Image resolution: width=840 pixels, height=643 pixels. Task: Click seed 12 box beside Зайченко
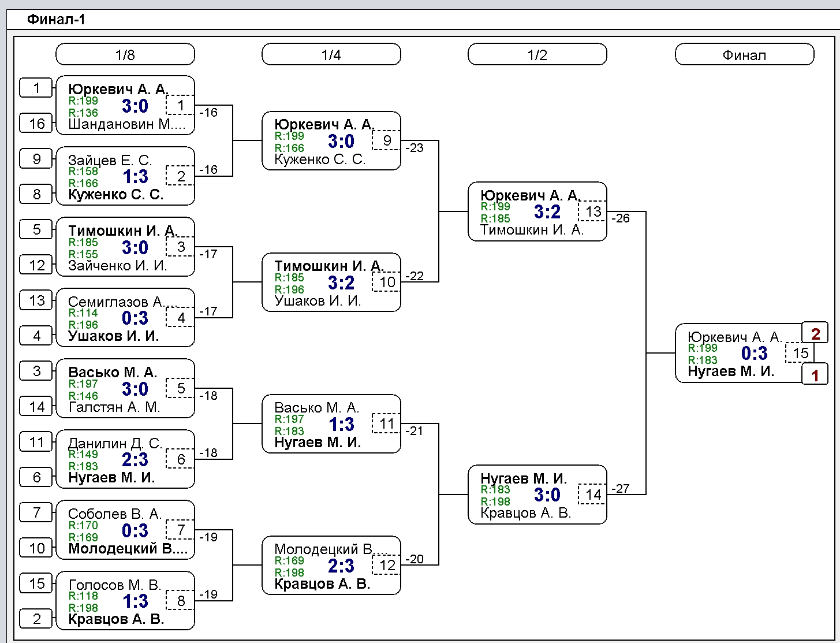(x=36, y=265)
